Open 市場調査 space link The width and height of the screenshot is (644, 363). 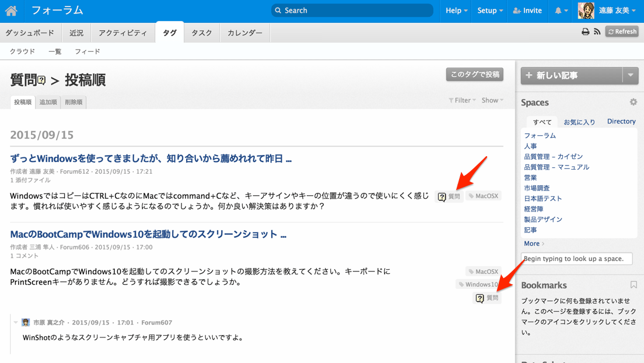point(537,188)
